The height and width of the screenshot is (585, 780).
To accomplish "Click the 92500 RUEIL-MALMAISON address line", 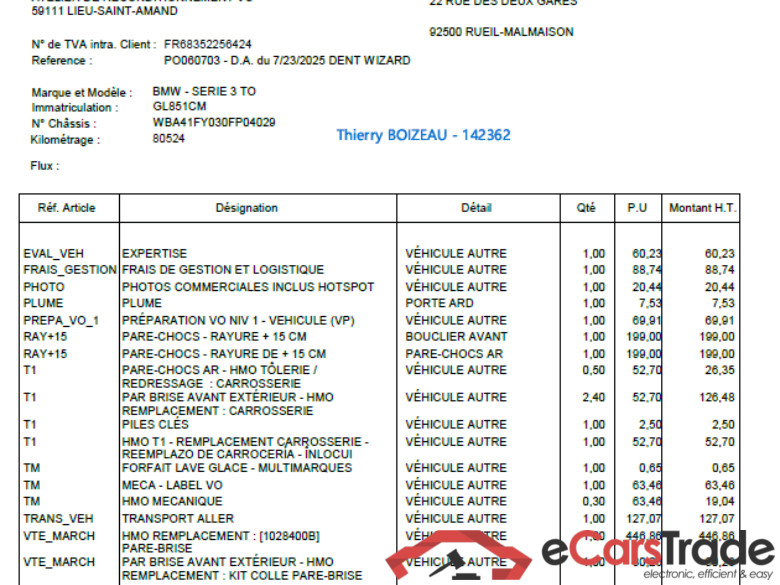I will coord(501,32).
